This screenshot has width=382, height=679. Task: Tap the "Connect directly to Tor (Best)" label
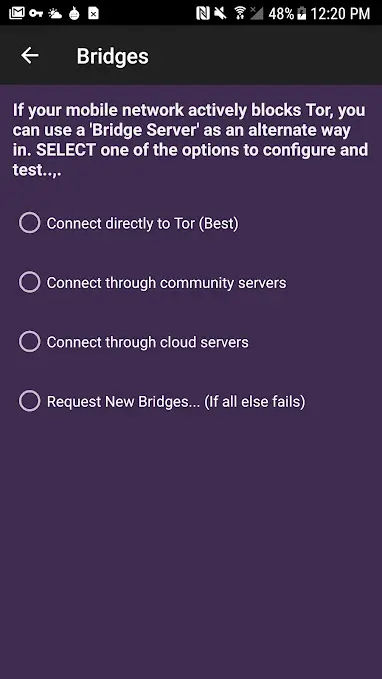142,223
